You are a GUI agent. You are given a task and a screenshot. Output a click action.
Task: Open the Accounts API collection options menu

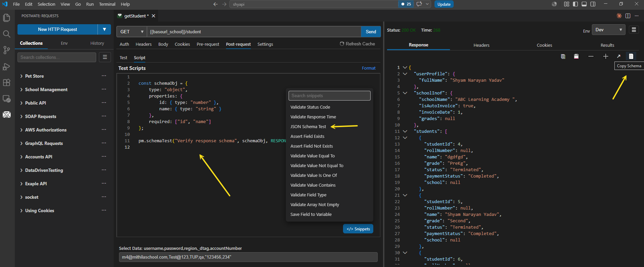click(104, 157)
